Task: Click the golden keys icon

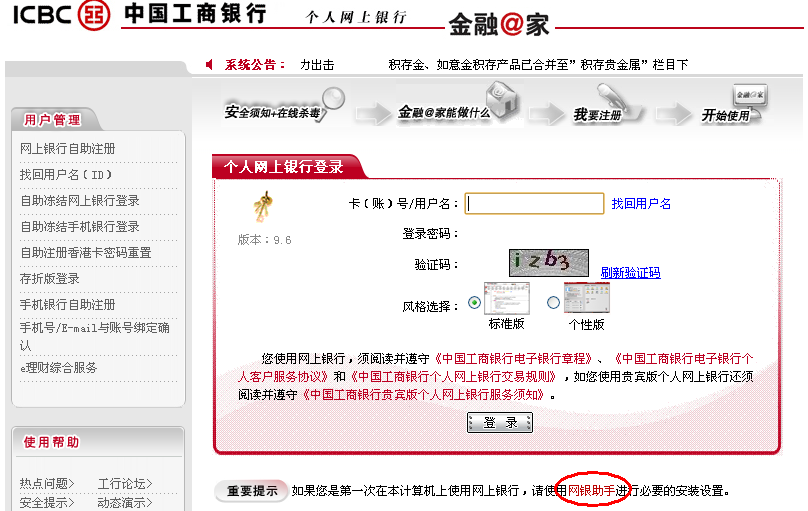Action: [263, 207]
